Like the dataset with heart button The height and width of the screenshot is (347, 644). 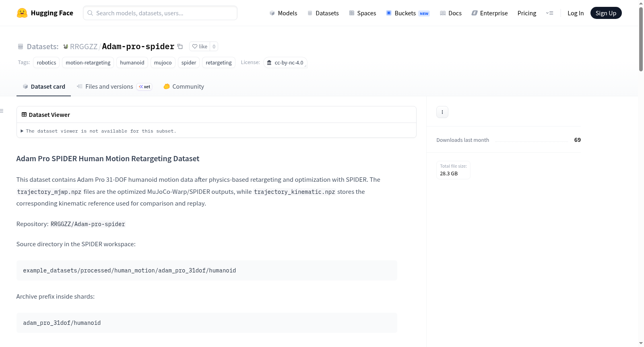click(x=200, y=46)
